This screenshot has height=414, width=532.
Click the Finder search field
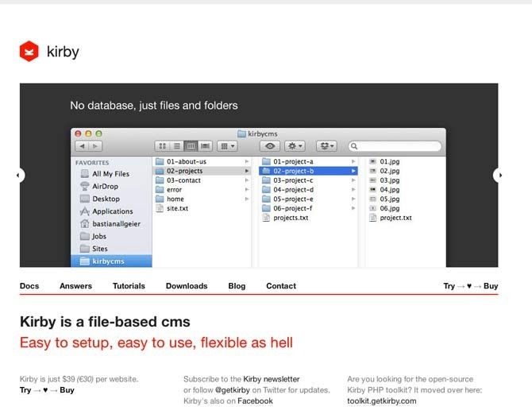[395, 146]
